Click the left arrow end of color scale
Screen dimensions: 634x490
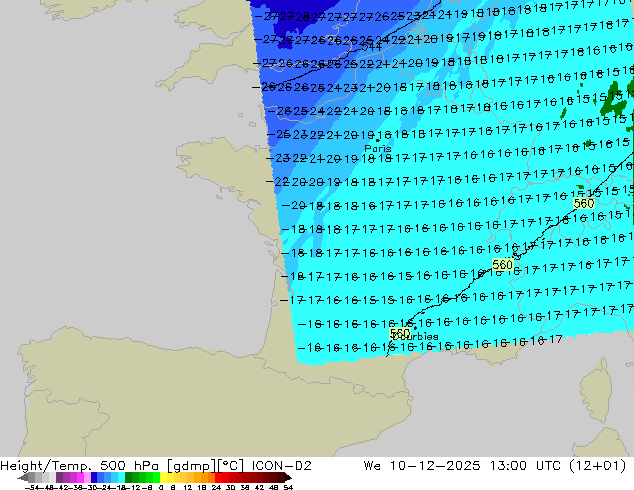(x=22, y=477)
